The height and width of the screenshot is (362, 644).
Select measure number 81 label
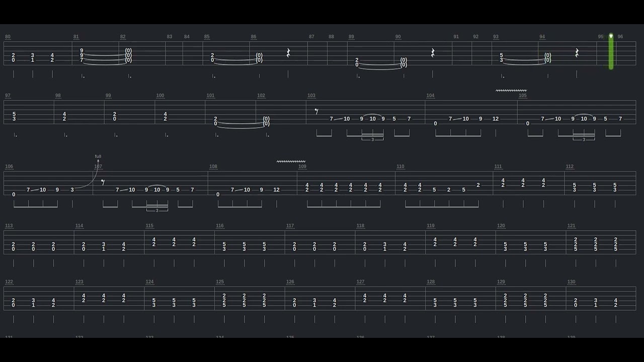click(x=76, y=37)
